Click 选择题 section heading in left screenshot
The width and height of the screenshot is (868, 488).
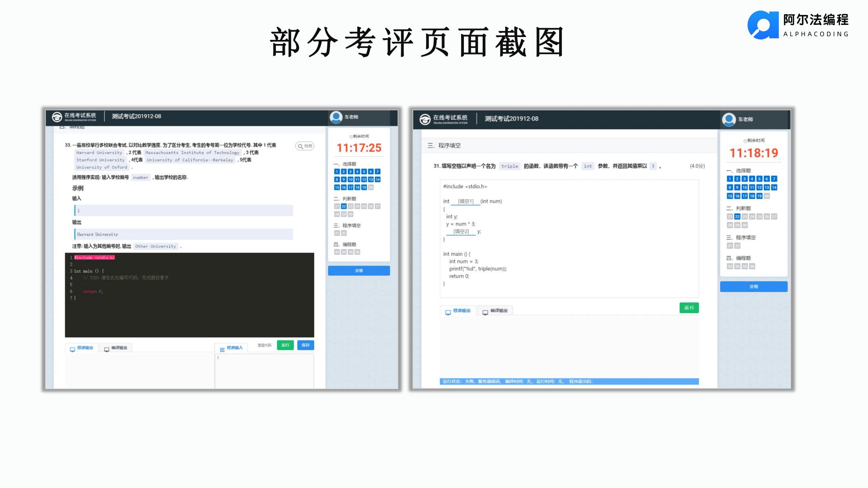(x=345, y=164)
